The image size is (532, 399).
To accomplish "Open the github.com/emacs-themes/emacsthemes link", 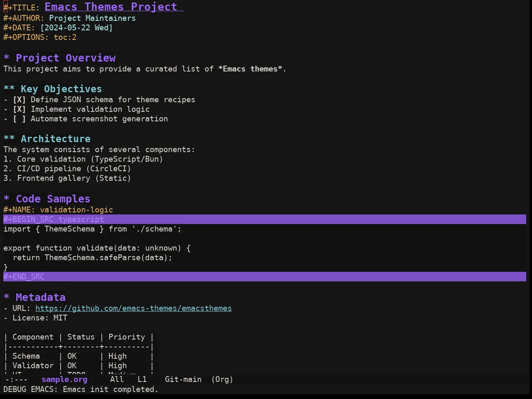I will [x=133, y=308].
